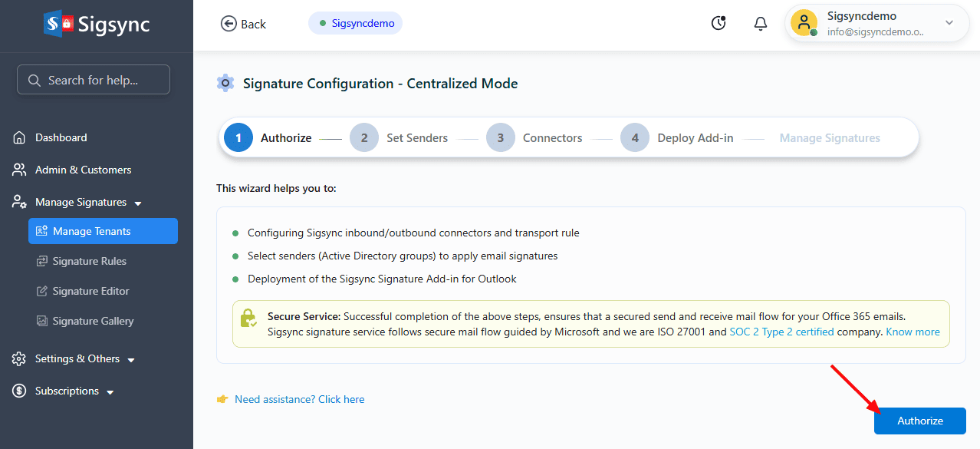Select step 2 Set Senders in wizard

coord(399,138)
